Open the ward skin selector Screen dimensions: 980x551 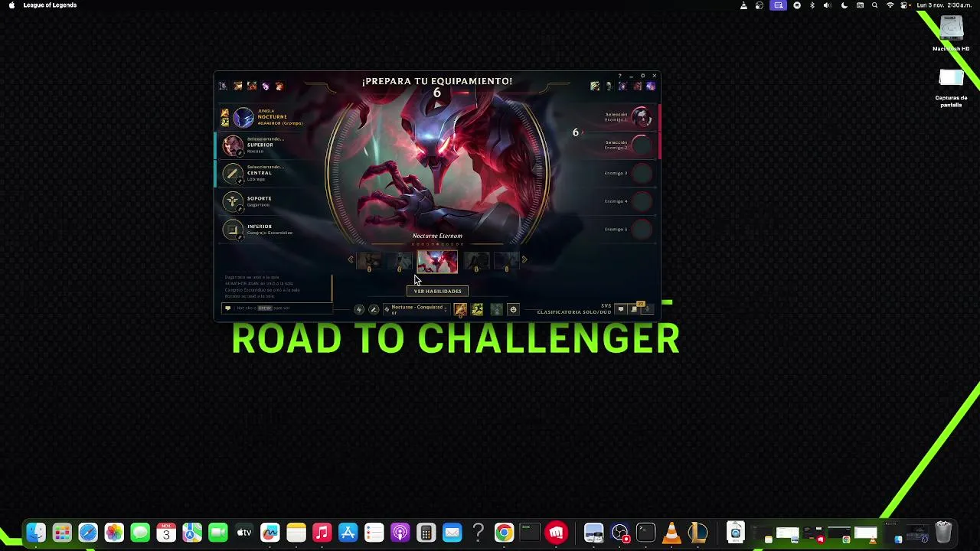(x=496, y=309)
